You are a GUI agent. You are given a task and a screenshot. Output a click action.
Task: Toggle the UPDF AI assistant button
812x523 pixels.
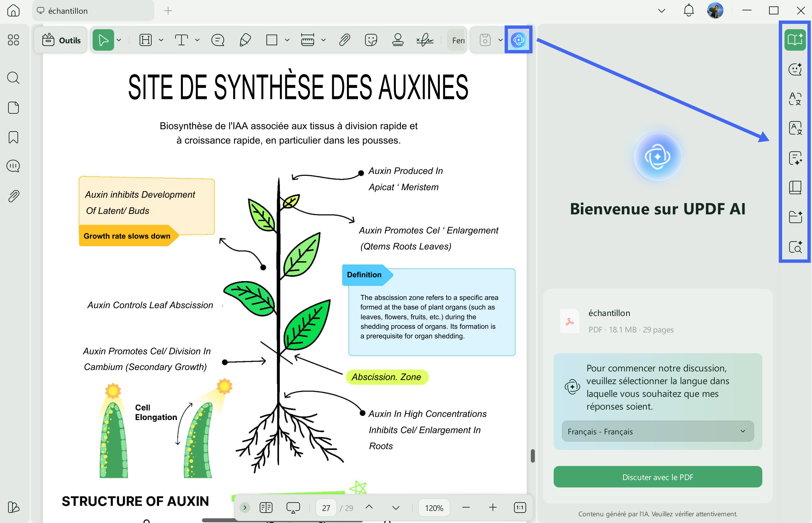(x=518, y=40)
